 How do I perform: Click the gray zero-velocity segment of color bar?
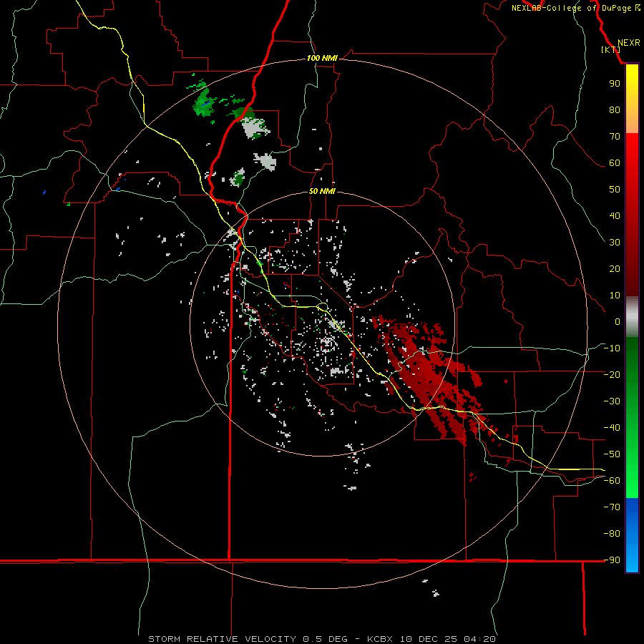click(x=632, y=317)
